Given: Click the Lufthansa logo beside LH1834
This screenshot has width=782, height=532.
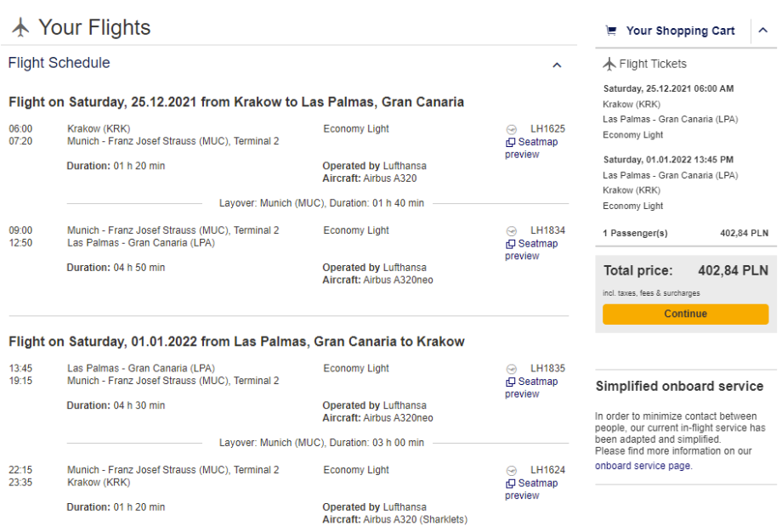Looking at the screenshot, I should tap(511, 230).
